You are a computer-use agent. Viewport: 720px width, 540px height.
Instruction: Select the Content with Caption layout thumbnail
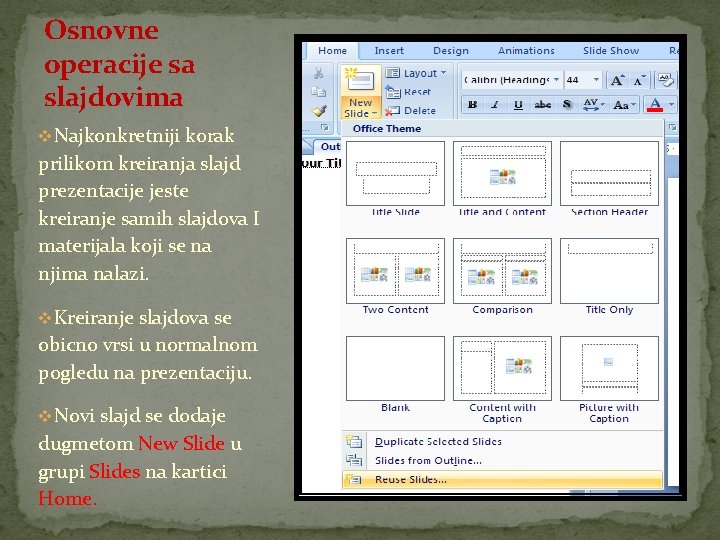click(x=502, y=368)
